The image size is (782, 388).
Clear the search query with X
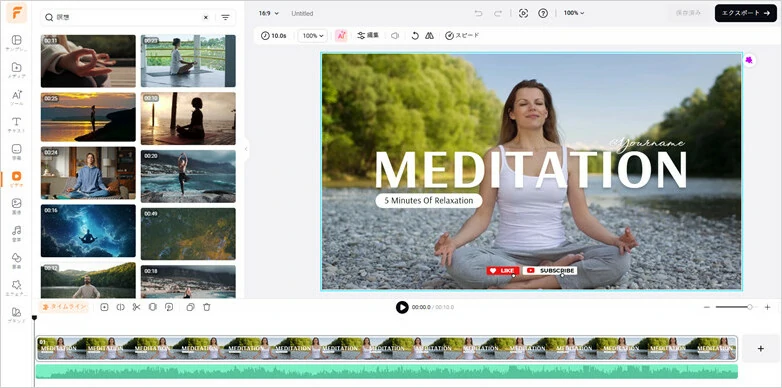tap(205, 17)
